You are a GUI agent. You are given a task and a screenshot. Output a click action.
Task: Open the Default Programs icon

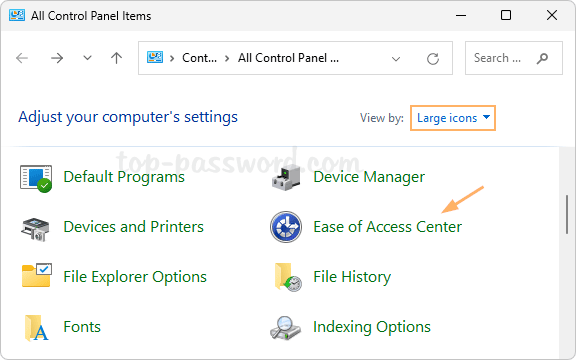point(36,178)
